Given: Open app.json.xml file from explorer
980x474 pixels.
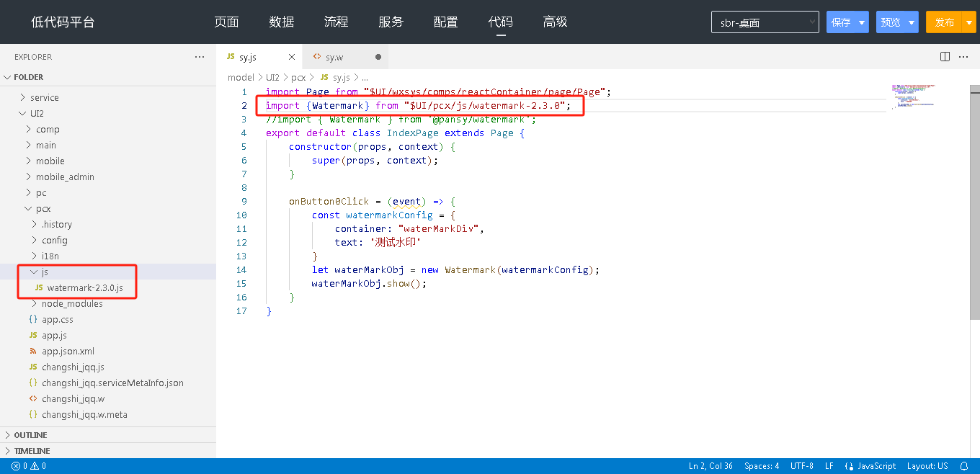Looking at the screenshot, I should coord(68,352).
